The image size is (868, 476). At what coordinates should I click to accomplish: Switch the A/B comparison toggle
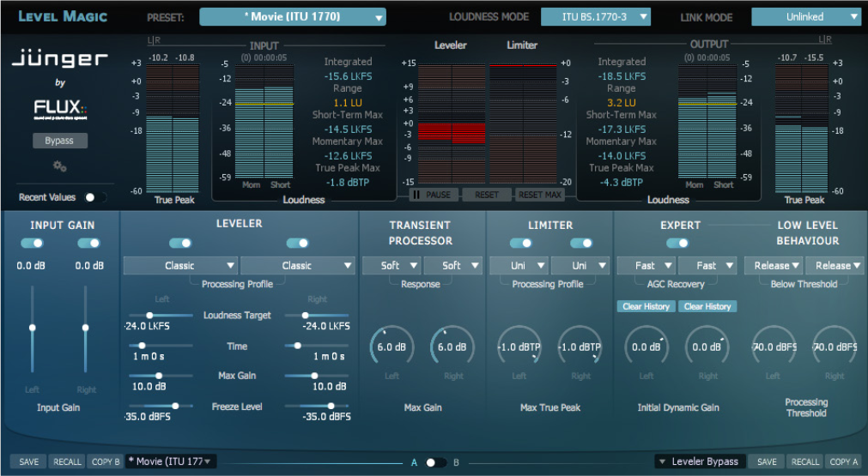point(435,462)
